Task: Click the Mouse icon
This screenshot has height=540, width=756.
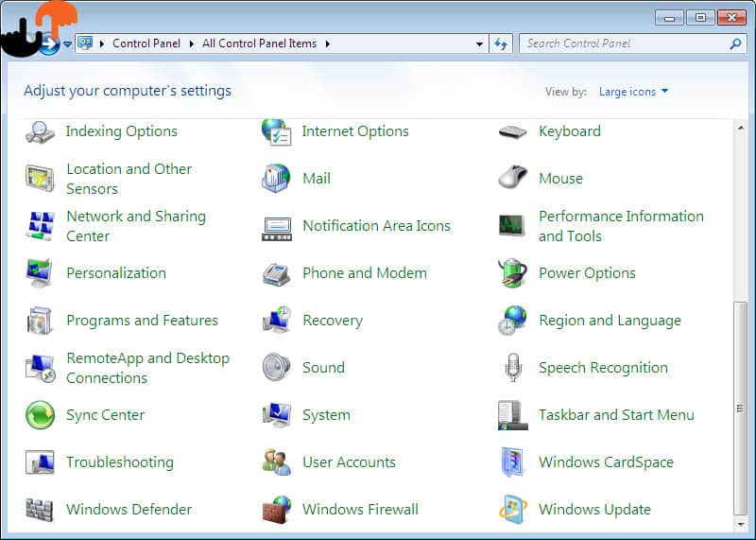Action: [512, 177]
